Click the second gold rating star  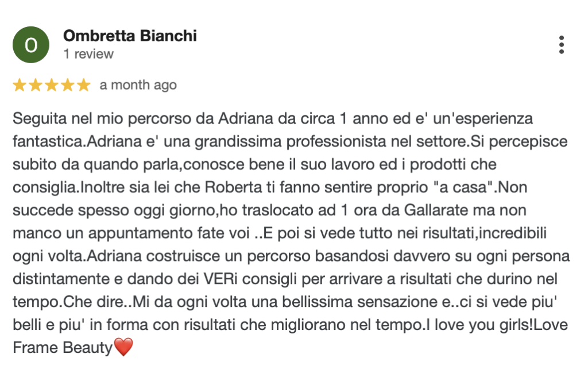point(36,85)
